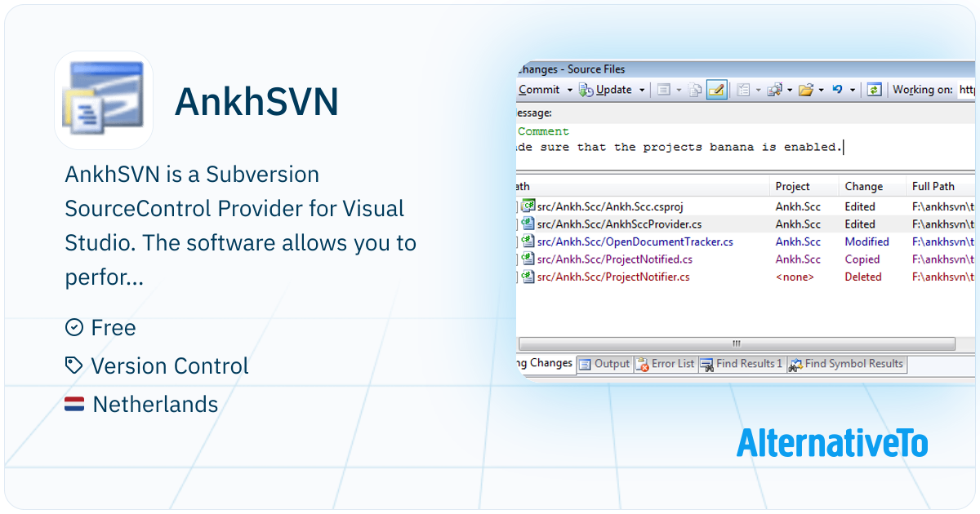Click the Commit button in toolbar
The height and width of the screenshot is (514, 980).
pos(539,90)
